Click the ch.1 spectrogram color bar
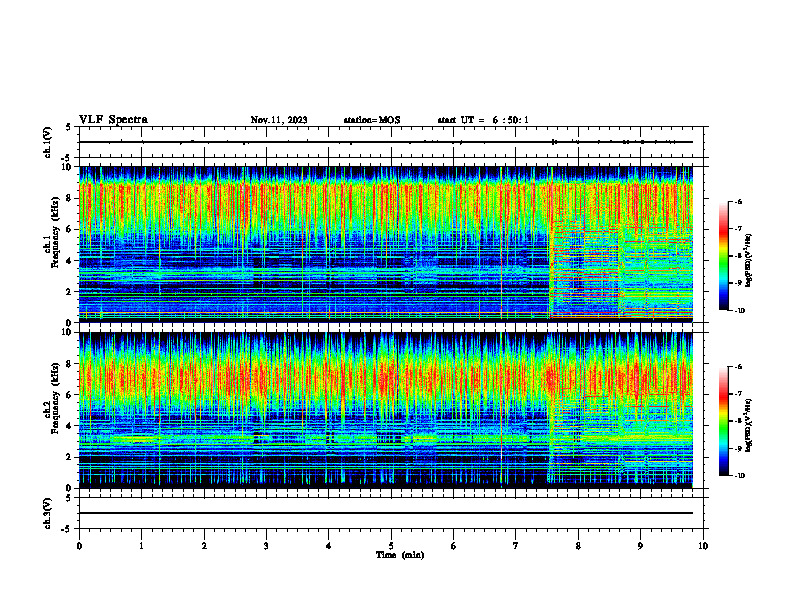792x612 pixels. [x=724, y=256]
